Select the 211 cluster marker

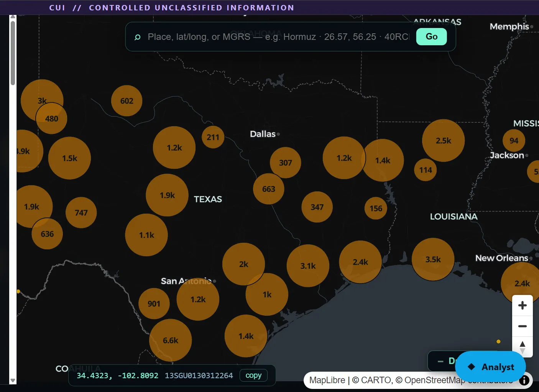[x=213, y=137]
